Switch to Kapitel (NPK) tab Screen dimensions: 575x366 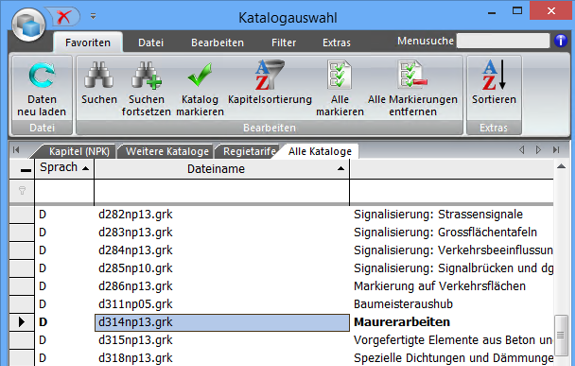point(79,151)
